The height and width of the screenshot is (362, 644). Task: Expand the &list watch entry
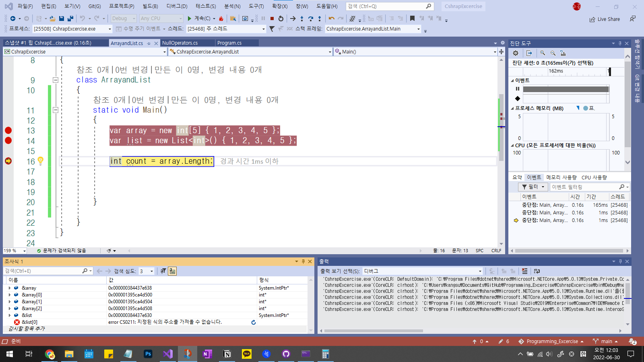pos(10,315)
